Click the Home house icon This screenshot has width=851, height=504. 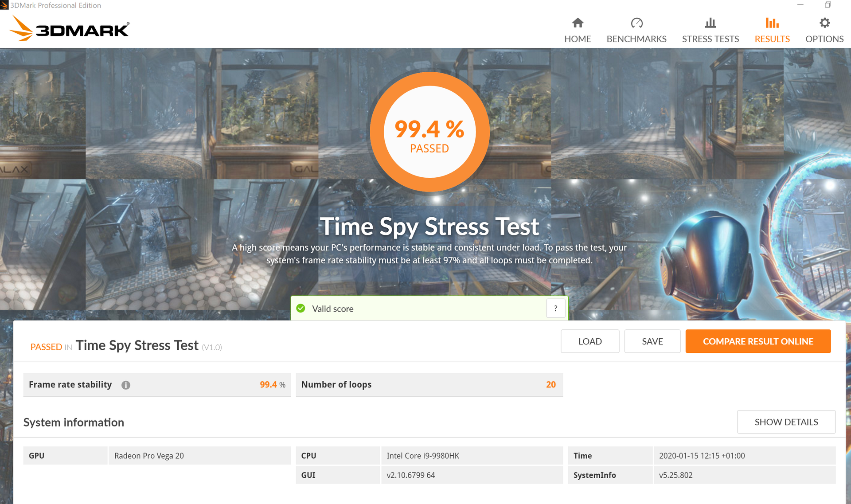point(578,23)
